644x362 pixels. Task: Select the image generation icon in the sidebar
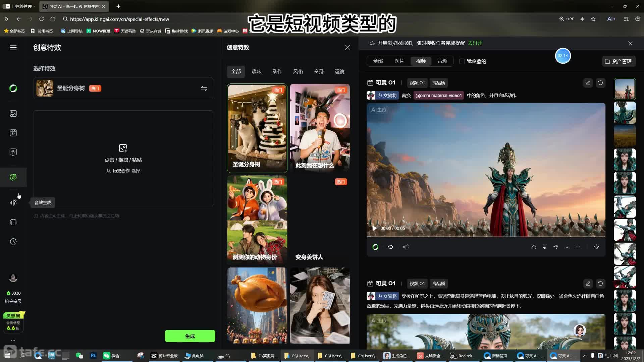[x=13, y=114]
